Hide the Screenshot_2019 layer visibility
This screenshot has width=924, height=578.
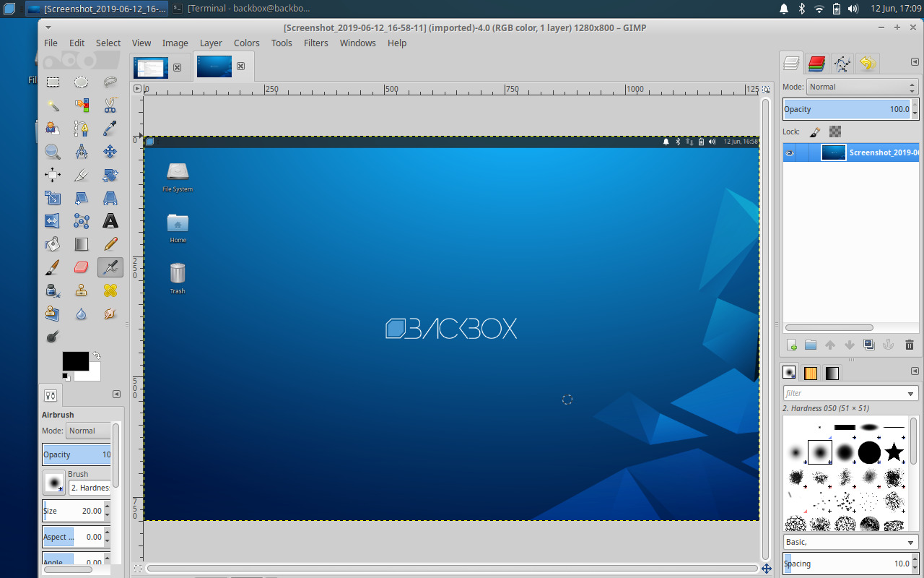tap(790, 152)
